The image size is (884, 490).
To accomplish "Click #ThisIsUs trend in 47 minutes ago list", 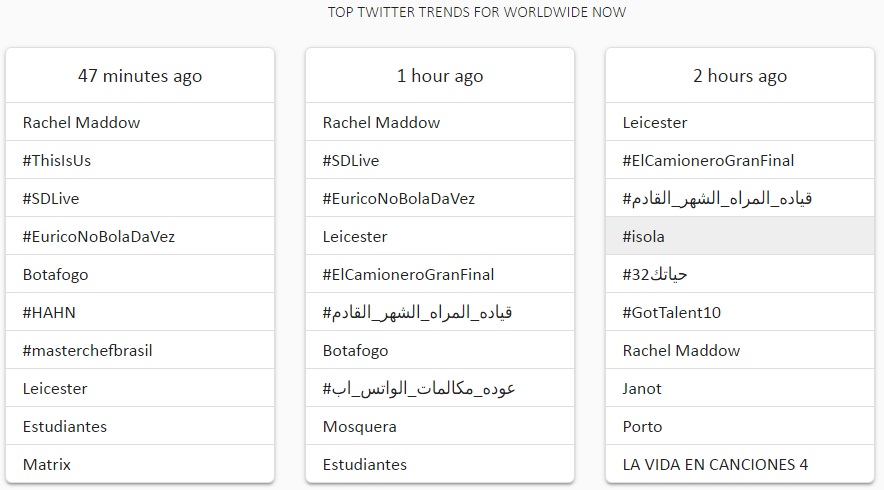I will 57,160.
